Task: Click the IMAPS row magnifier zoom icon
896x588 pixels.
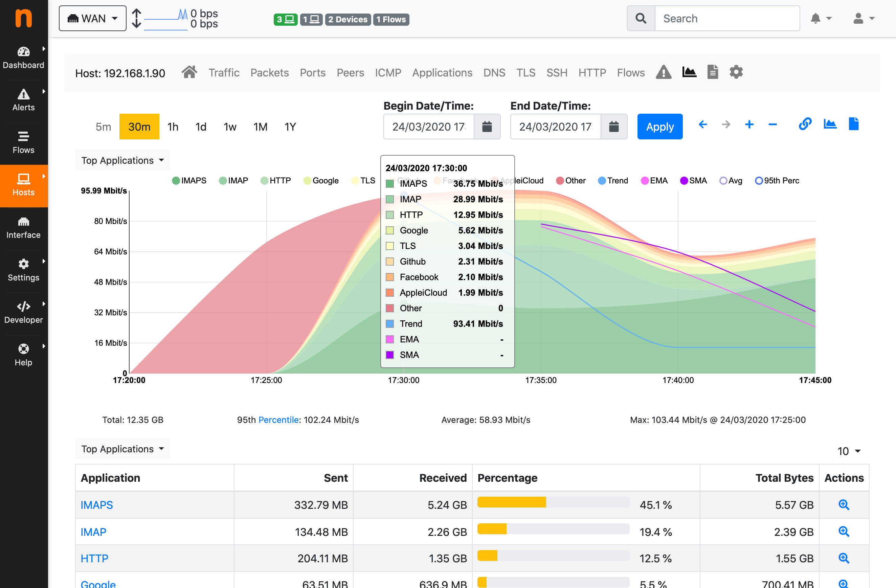Action: (x=844, y=505)
